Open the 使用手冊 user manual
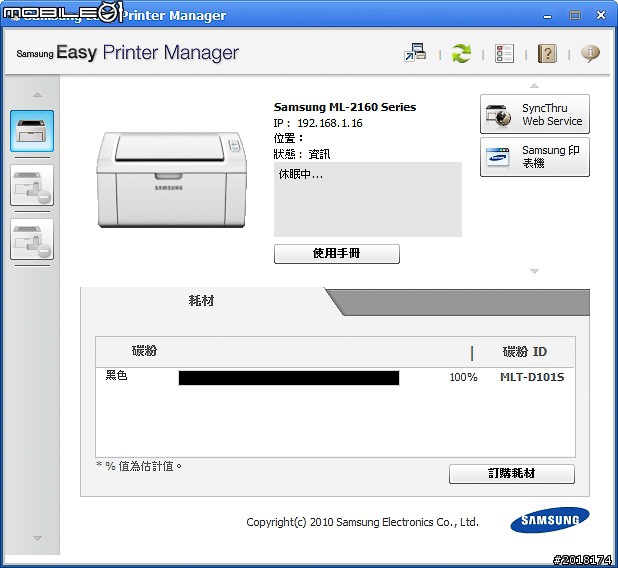Viewport: 618px width, 568px height. point(337,253)
